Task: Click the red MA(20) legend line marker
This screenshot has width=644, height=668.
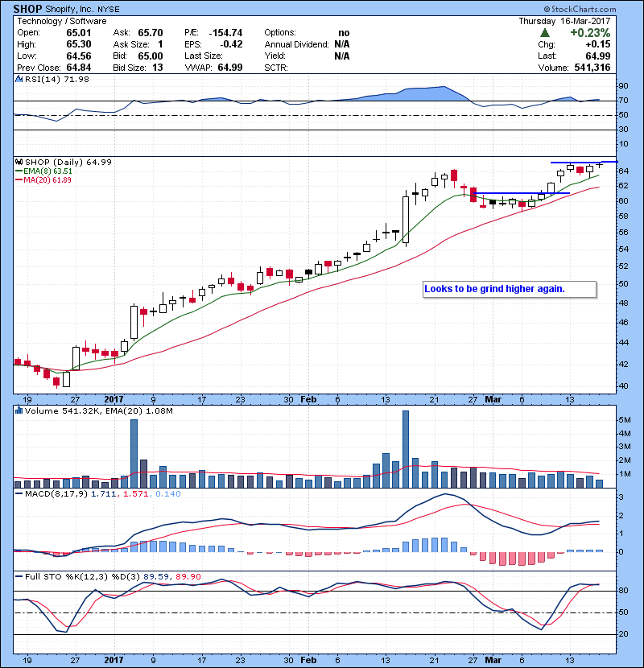Action: coord(19,179)
